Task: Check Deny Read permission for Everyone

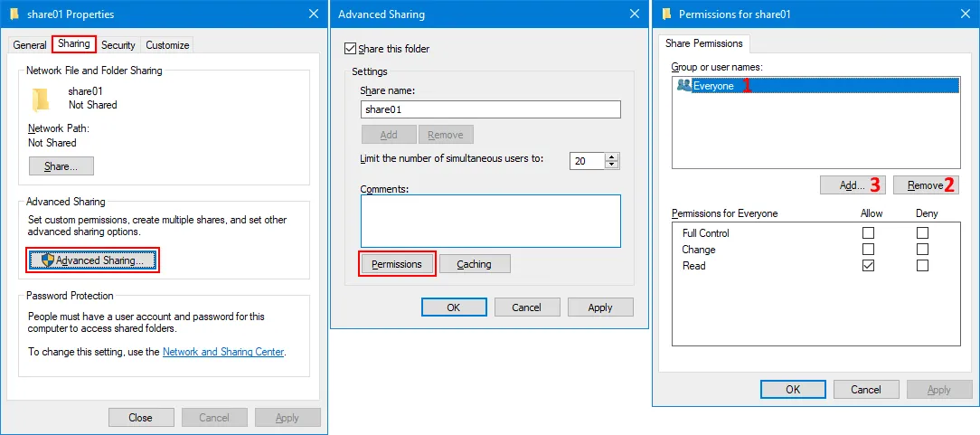Action: point(922,266)
